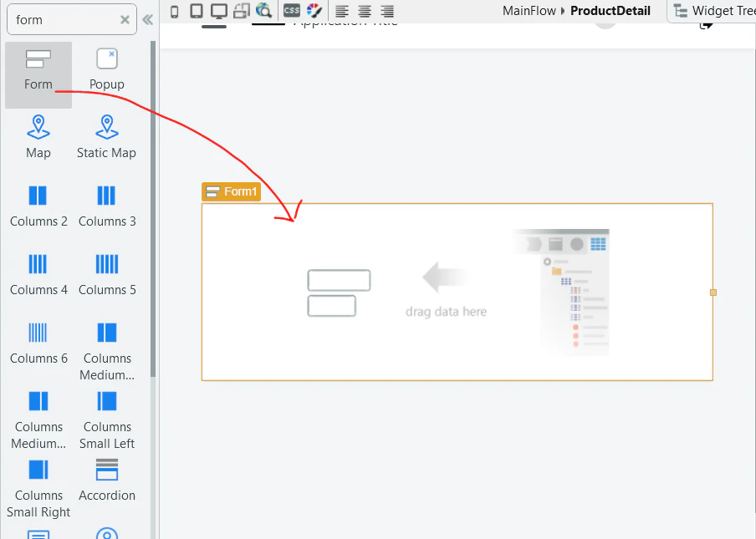Image resolution: width=756 pixels, height=539 pixels.
Task: Choose the Accordion widget
Action: click(x=106, y=480)
